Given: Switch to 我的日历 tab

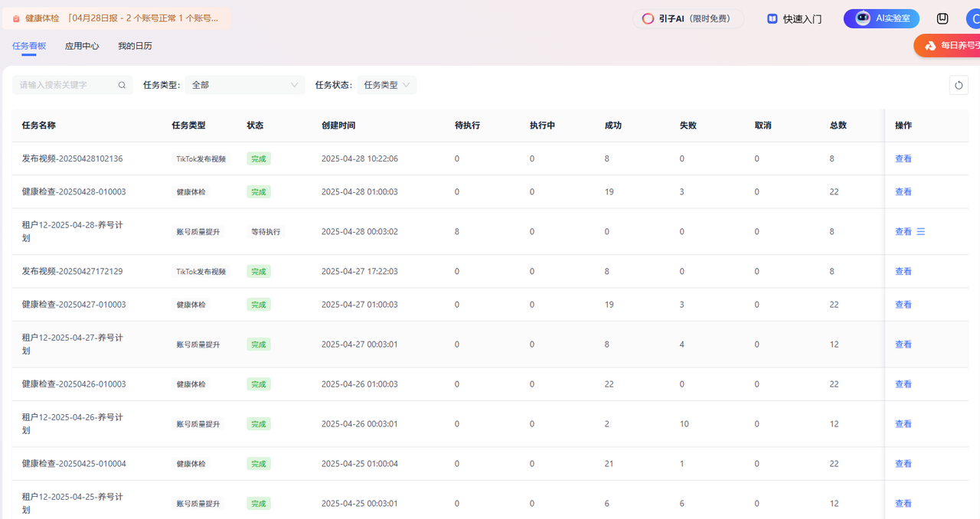Looking at the screenshot, I should coord(135,46).
